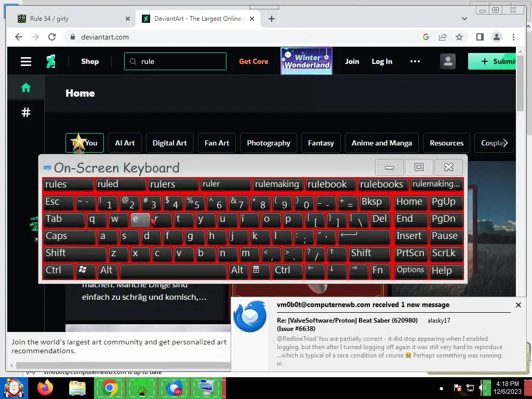Click the space bar on on-screen keyboard
This screenshot has width=532, height=399.
pyautogui.click(x=173, y=271)
